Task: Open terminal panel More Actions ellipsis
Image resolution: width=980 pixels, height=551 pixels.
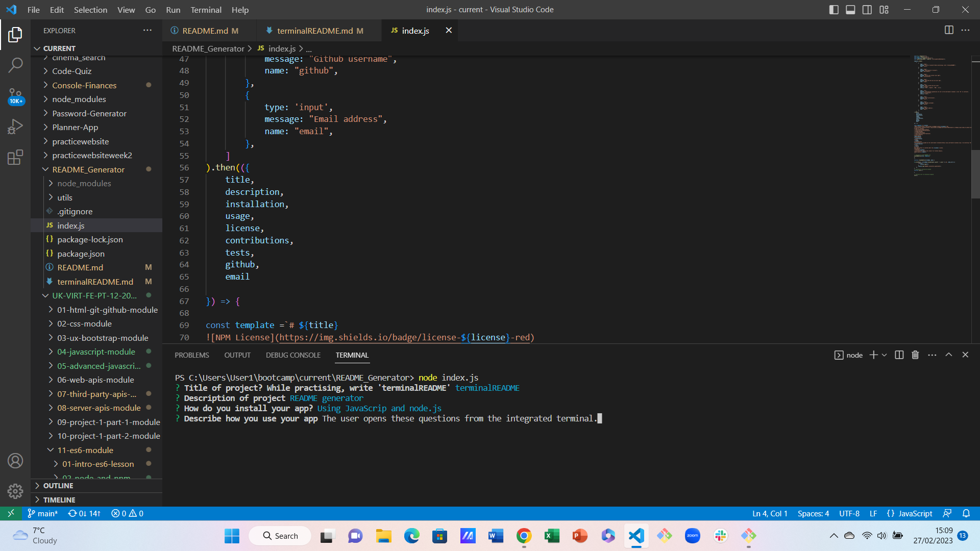Action: (932, 355)
